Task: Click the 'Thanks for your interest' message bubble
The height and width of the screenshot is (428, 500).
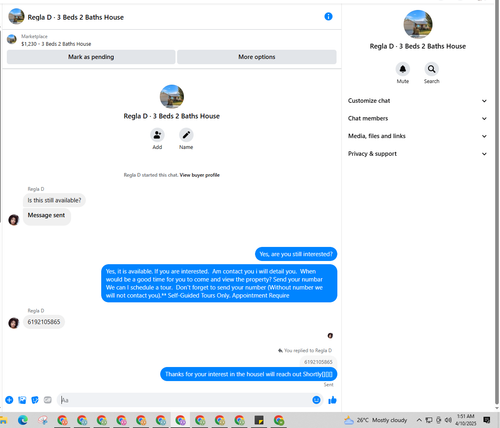Action: (249, 374)
